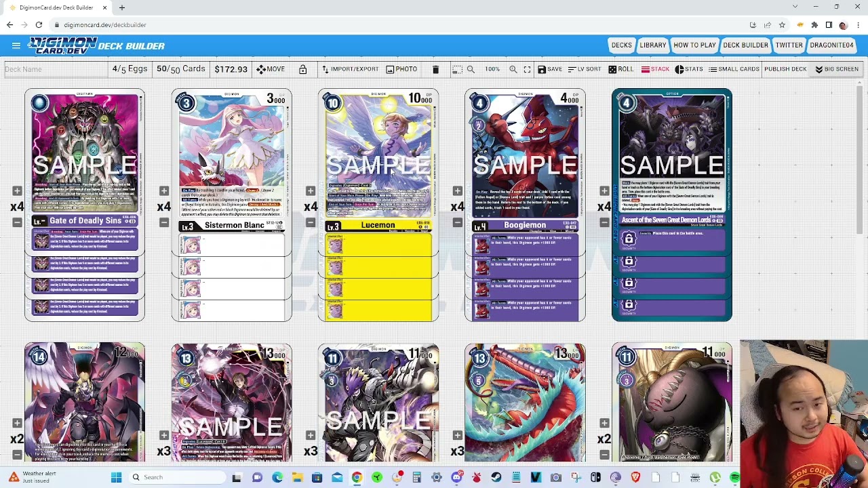Add a copy of Boogiemon

[458, 191]
